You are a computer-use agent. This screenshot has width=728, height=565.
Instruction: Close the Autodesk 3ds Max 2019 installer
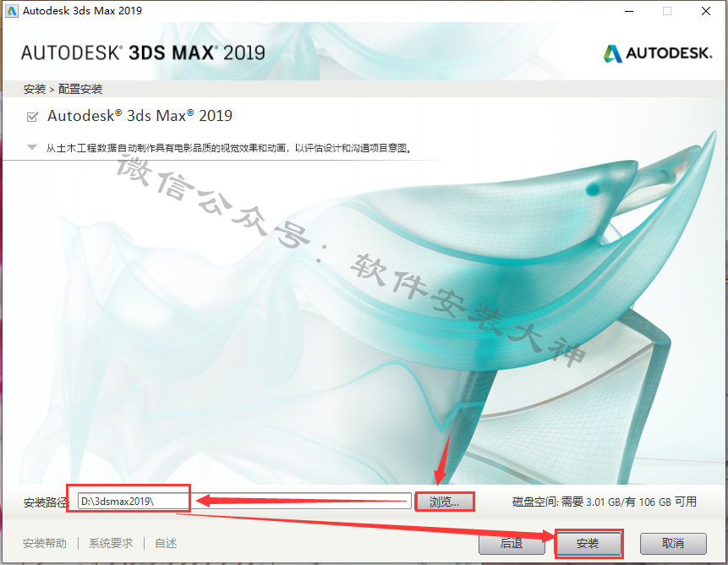706,11
